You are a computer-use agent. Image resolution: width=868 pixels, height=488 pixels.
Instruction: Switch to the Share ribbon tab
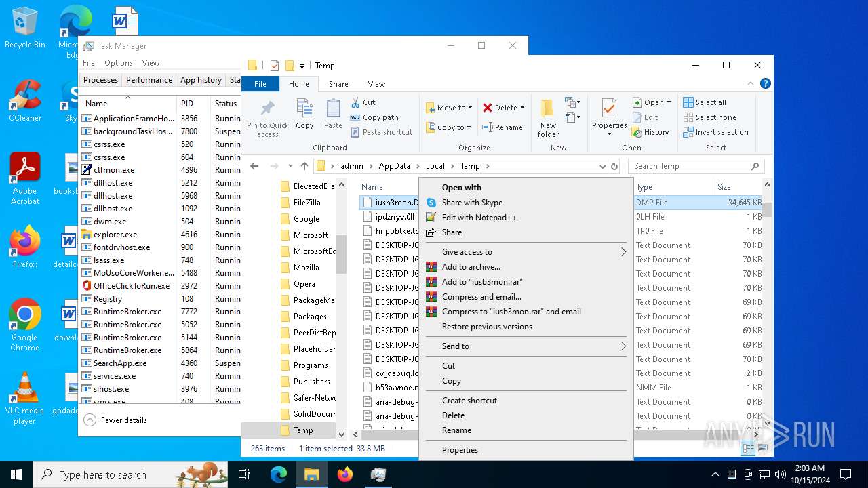click(x=338, y=84)
